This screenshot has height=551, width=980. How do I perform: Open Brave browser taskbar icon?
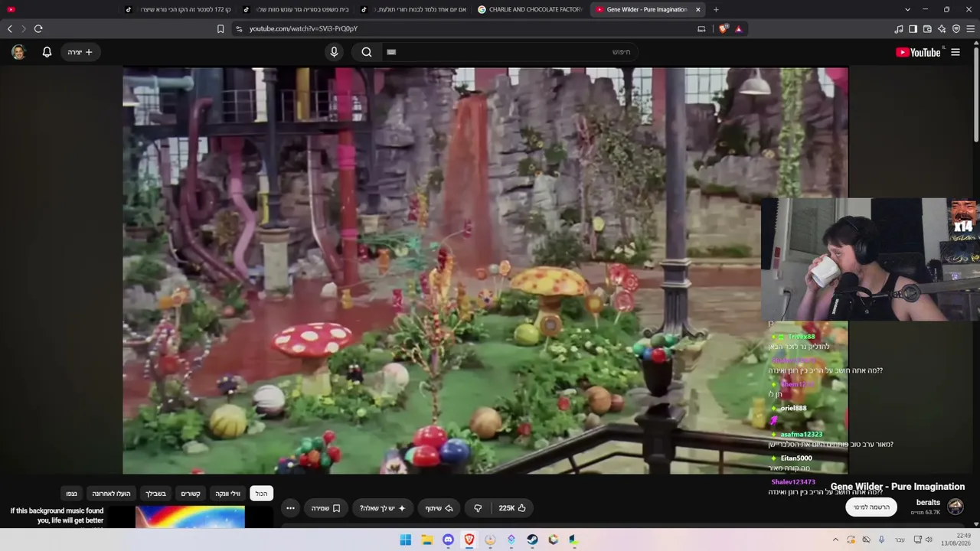pyautogui.click(x=469, y=540)
